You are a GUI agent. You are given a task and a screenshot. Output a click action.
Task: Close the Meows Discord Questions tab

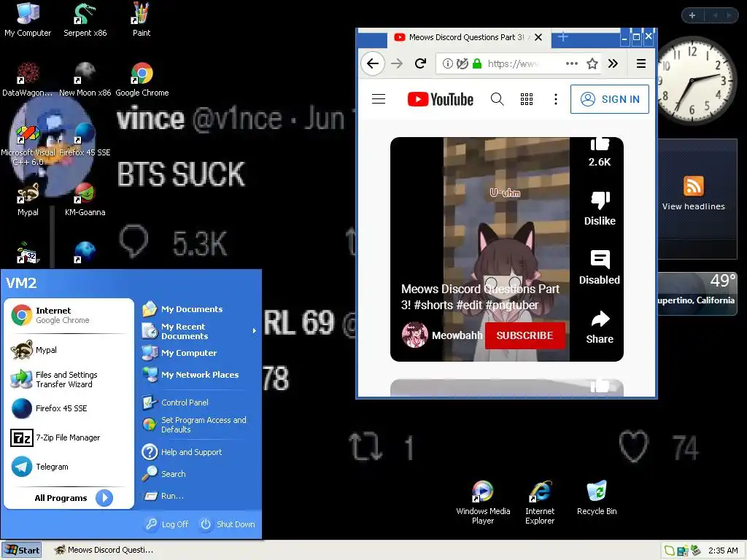pos(538,37)
